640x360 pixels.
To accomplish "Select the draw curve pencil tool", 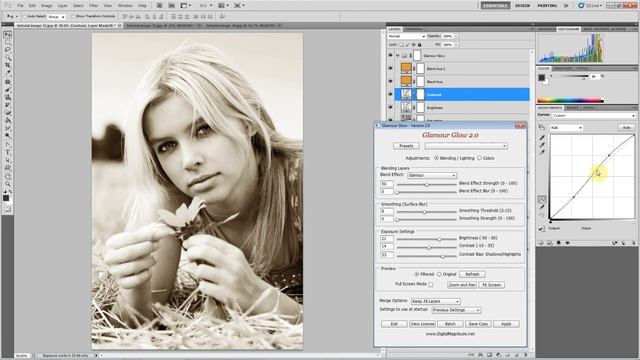I will 542,207.
